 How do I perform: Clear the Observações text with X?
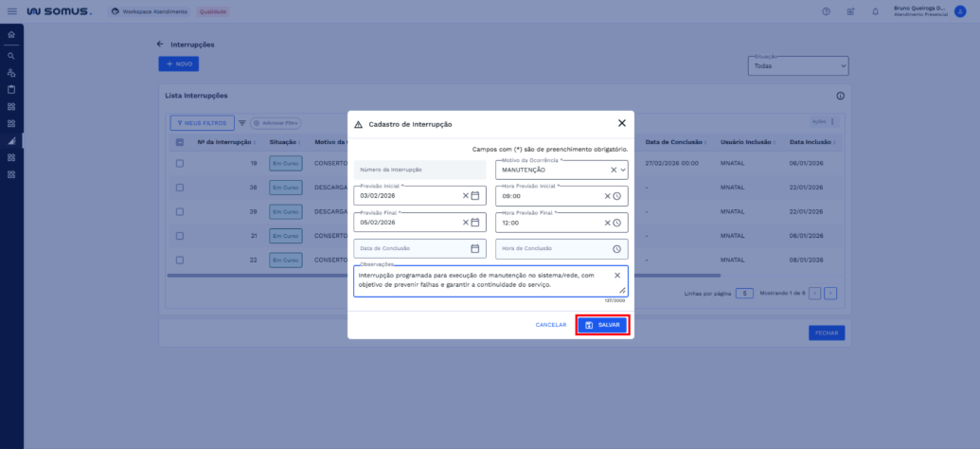coord(617,276)
